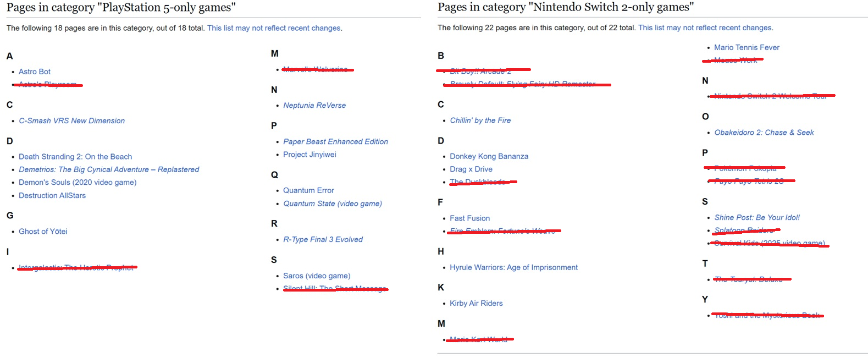868x357 pixels.
Task: Open crossed-out Fire Emblem: Fortune's Weave link
Action: (503, 231)
